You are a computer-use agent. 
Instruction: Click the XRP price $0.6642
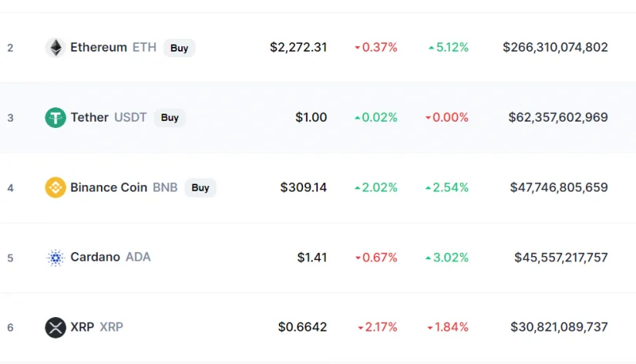point(303,327)
